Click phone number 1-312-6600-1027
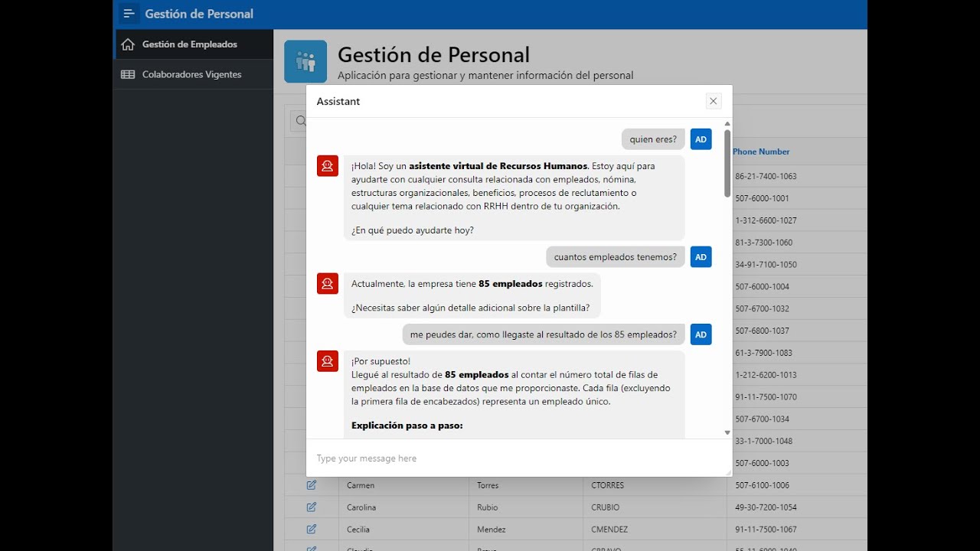The image size is (980, 551). coord(766,220)
